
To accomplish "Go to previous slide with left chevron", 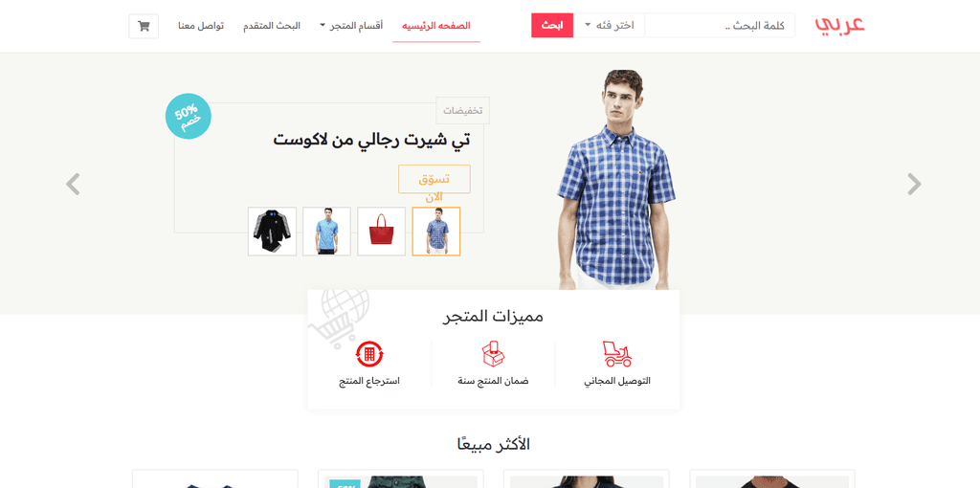I will [73, 185].
